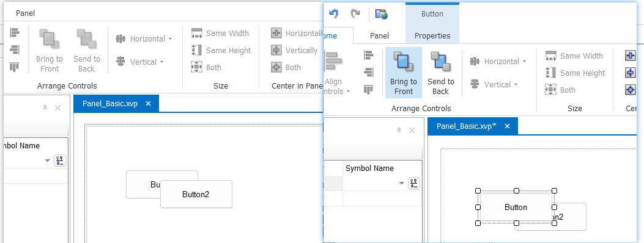The image size is (644, 243).
Task: Click Send to Back in the right window
Action: coord(441,73)
